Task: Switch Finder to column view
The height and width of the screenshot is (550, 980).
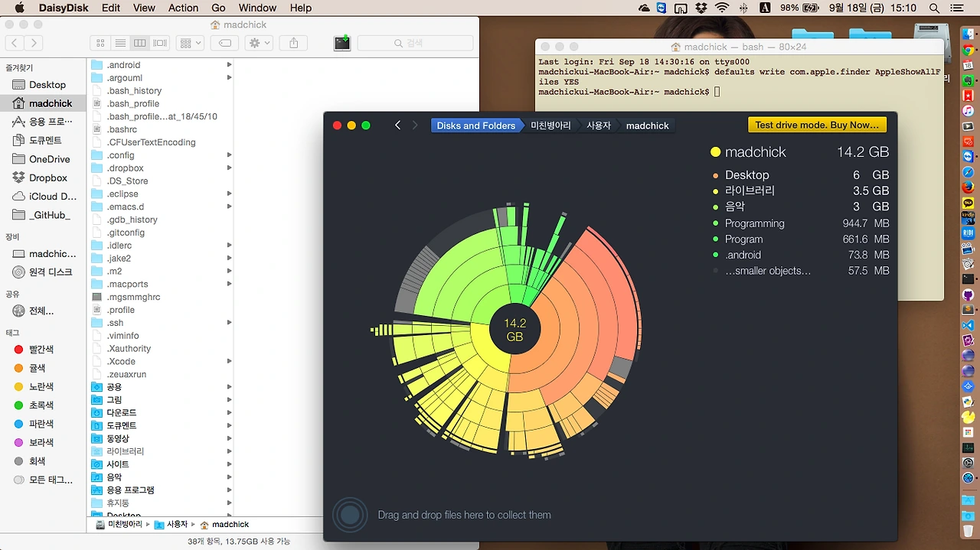Action: click(139, 44)
